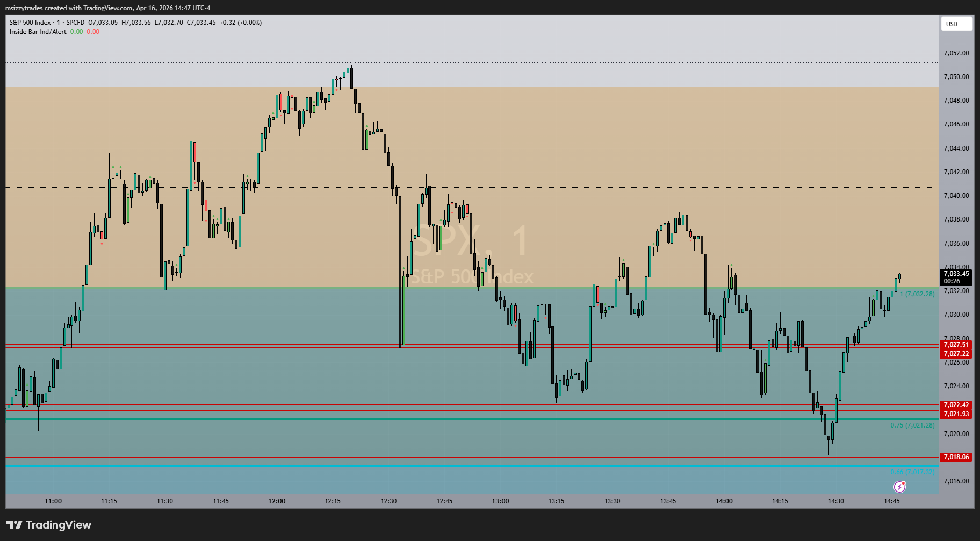Select the red price label 7,021.93
This screenshot has width=980, height=541.
tap(956, 414)
